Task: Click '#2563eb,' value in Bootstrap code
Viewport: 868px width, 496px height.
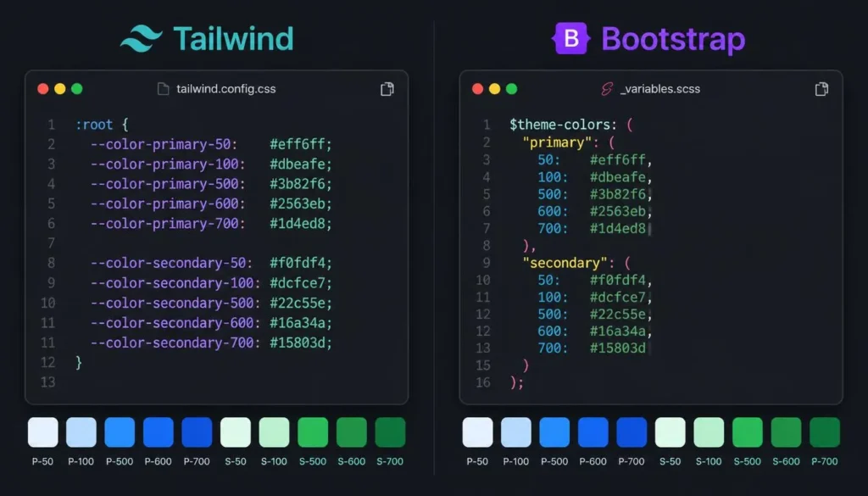Action: 621,211
